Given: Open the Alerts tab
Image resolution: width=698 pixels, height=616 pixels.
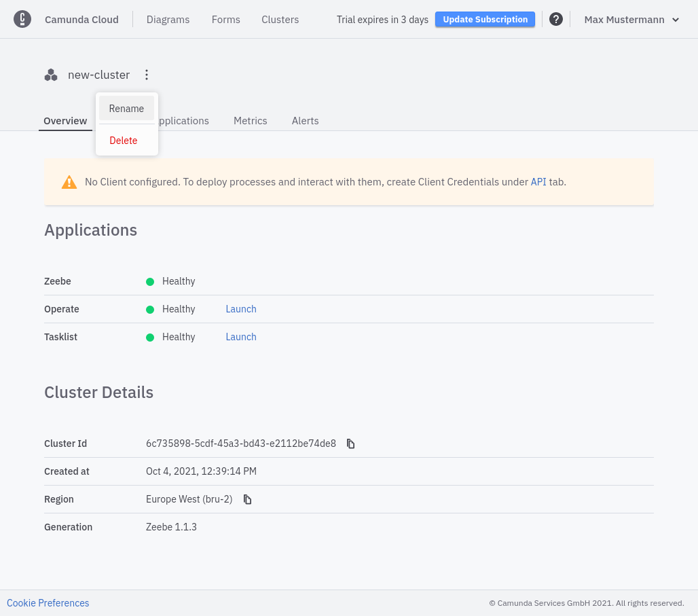Looking at the screenshot, I should [x=305, y=121].
